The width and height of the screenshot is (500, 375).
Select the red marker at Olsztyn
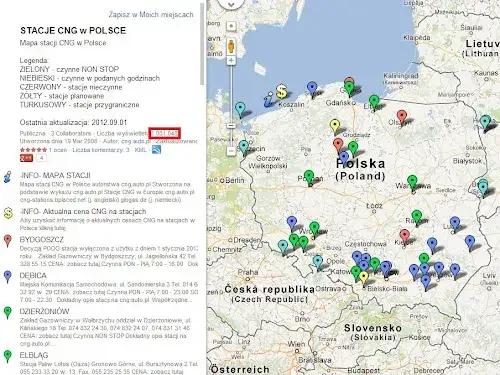pyautogui.click(x=402, y=117)
